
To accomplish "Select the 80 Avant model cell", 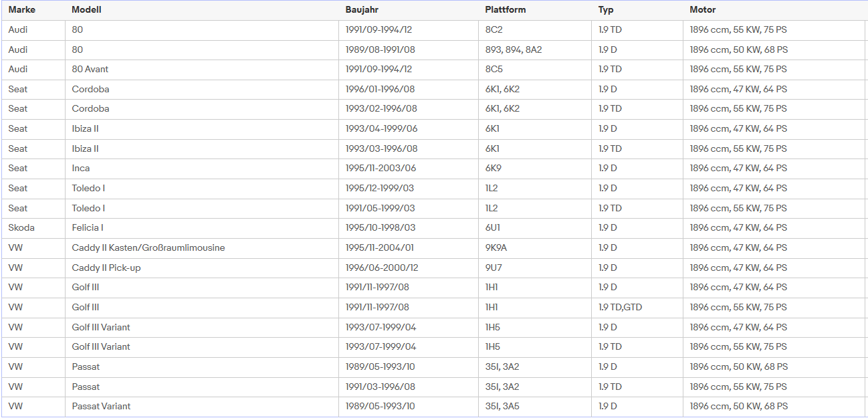I will pyautogui.click(x=90, y=70).
